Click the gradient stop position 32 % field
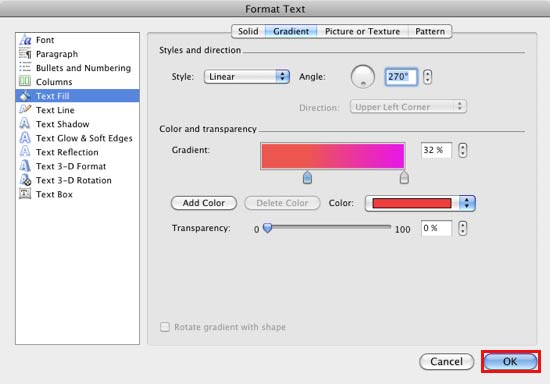 [x=436, y=150]
